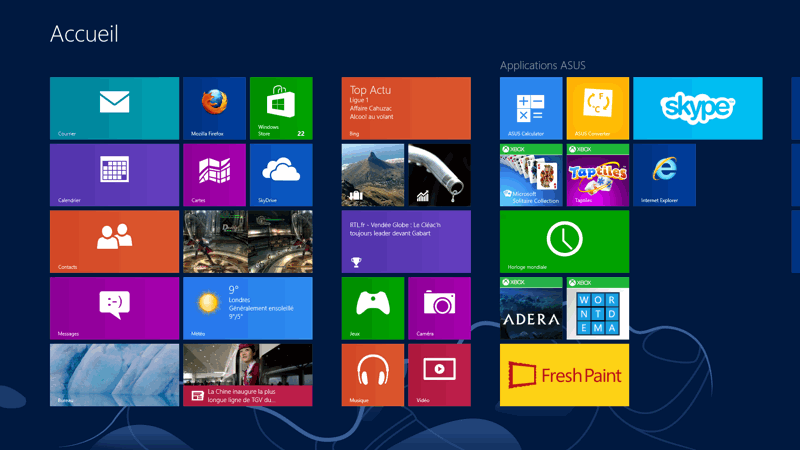Launch Internet Explorer tile

tap(664, 175)
